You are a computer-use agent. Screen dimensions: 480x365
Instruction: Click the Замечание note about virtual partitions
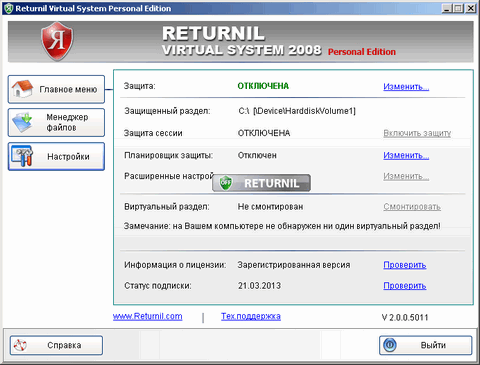(x=282, y=226)
